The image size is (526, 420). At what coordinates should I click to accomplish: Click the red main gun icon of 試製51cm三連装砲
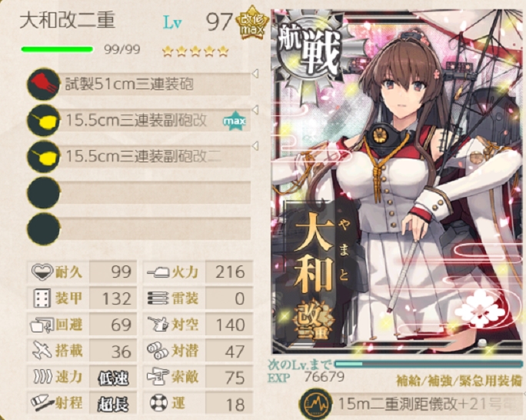(43, 84)
